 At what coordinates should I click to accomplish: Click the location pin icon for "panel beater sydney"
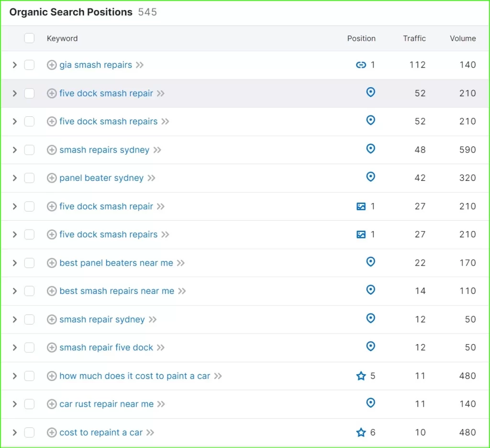[x=370, y=177]
